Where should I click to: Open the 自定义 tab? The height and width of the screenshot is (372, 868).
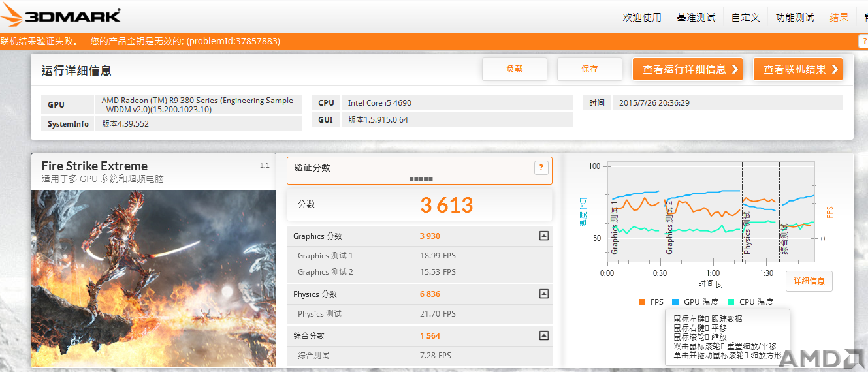click(x=746, y=18)
